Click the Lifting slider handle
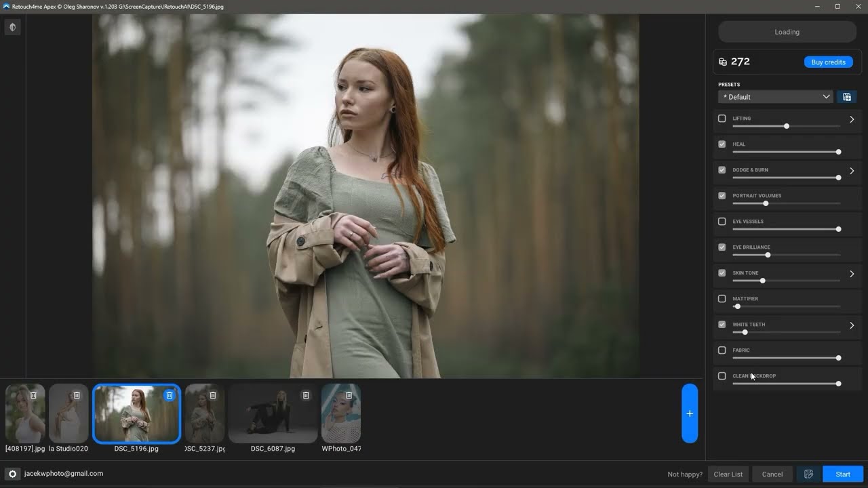868x488 pixels. [787, 126]
